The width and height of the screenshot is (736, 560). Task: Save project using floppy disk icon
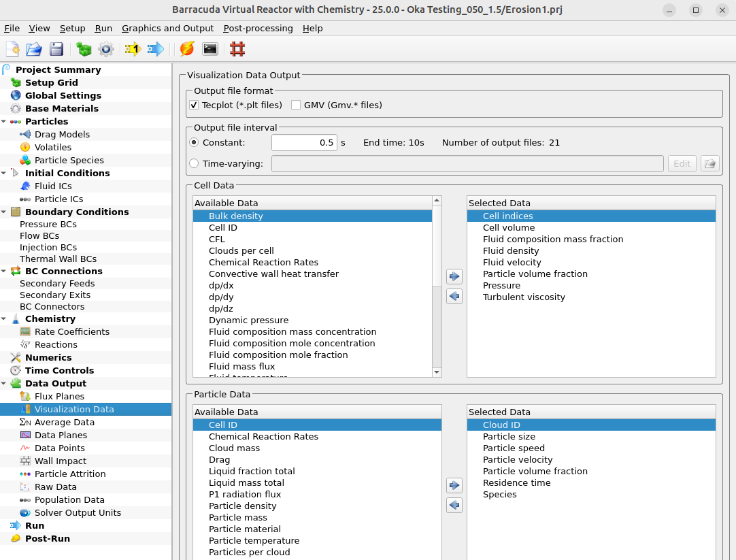pyautogui.click(x=56, y=49)
